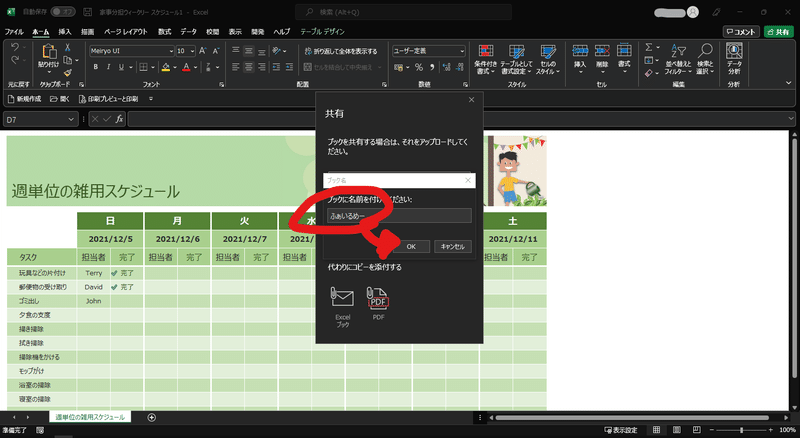
Task: Switch to the ページレイアウト tab
Action: [126, 32]
